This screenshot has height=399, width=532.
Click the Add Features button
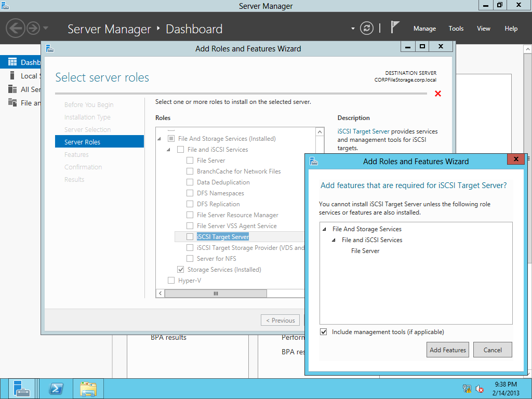[x=447, y=350]
